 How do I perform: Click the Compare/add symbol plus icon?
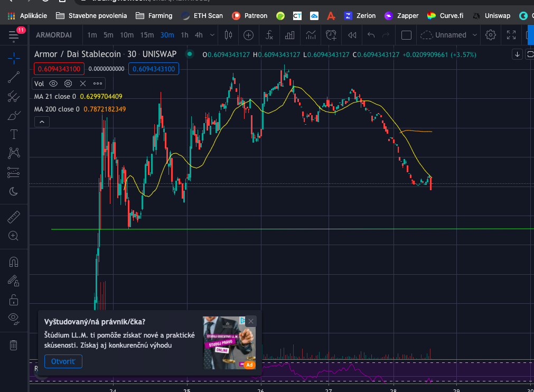pyautogui.click(x=248, y=35)
